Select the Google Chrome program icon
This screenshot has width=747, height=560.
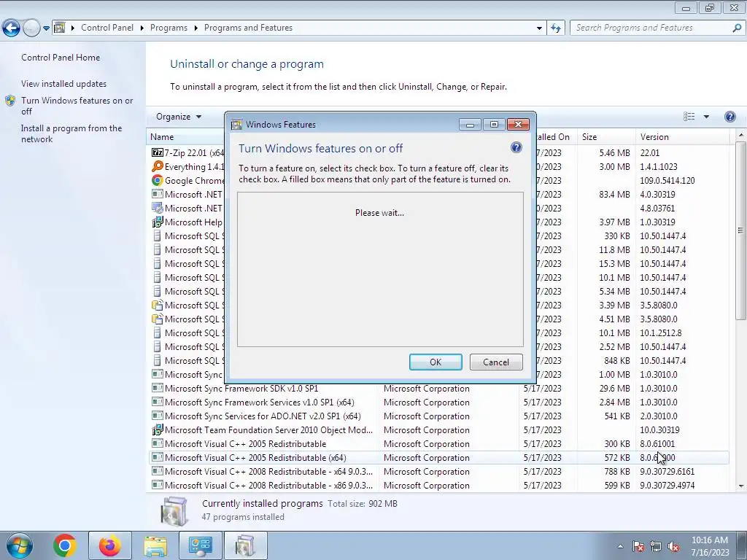[x=158, y=180]
